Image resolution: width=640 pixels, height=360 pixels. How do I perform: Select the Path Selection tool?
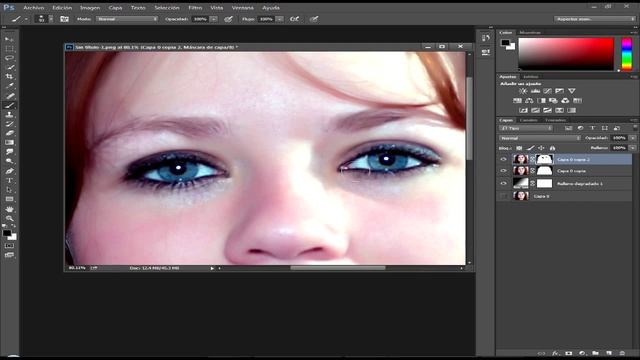coord(9,190)
